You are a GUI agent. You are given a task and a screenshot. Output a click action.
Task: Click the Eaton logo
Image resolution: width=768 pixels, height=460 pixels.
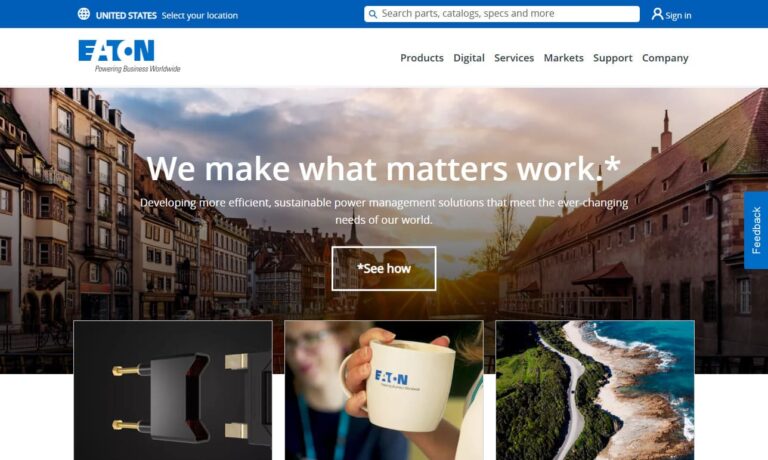[x=129, y=56]
